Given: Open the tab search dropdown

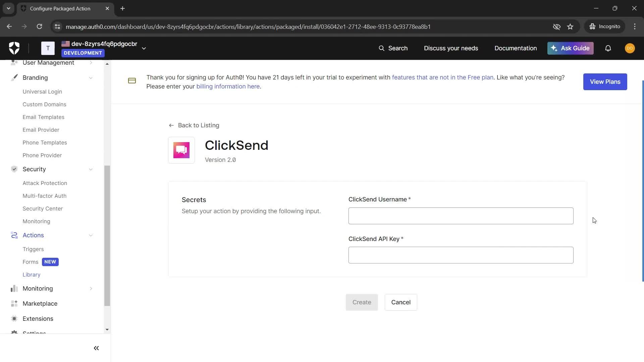Looking at the screenshot, I should (x=8, y=8).
